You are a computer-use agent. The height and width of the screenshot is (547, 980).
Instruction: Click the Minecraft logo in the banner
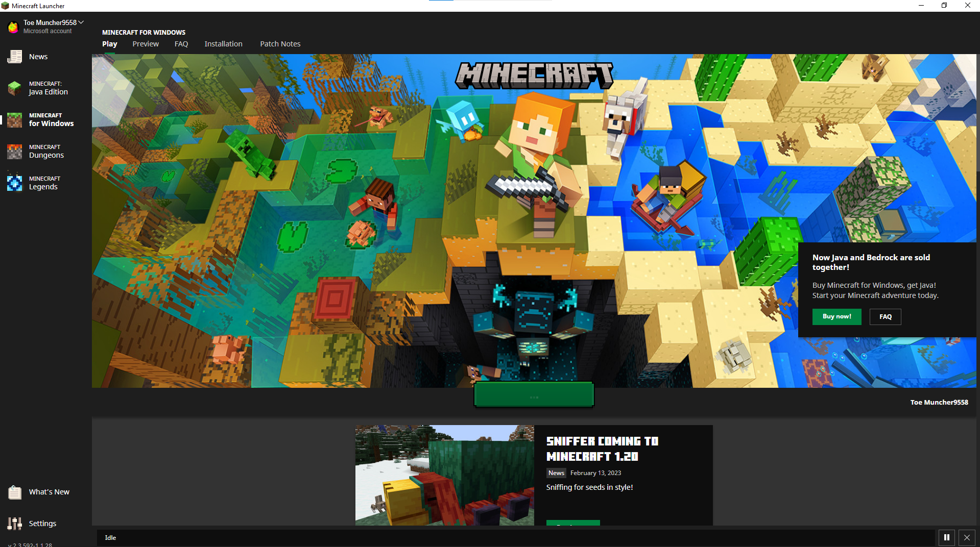click(534, 76)
